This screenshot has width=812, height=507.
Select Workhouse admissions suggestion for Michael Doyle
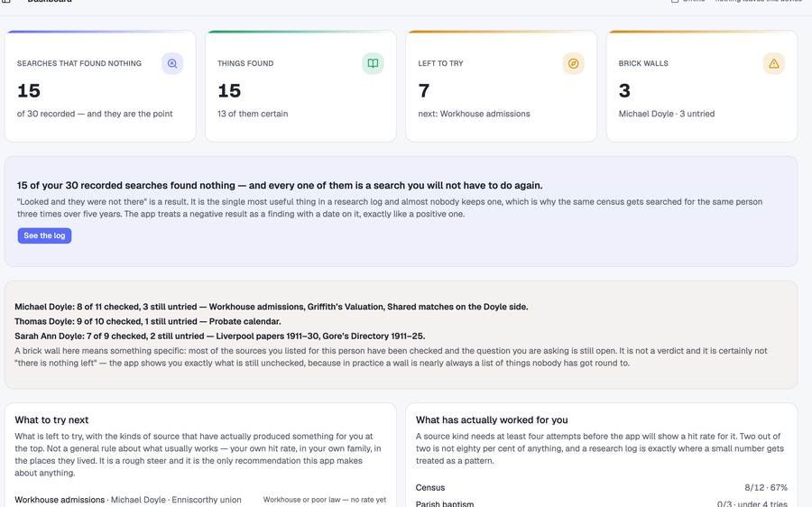pyautogui.click(x=200, y=500)
